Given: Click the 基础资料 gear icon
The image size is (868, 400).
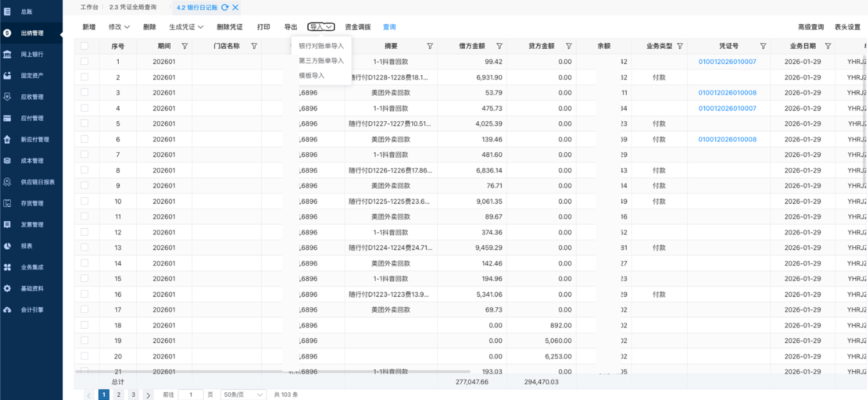Looking at the screenshot, I should 8,288.
